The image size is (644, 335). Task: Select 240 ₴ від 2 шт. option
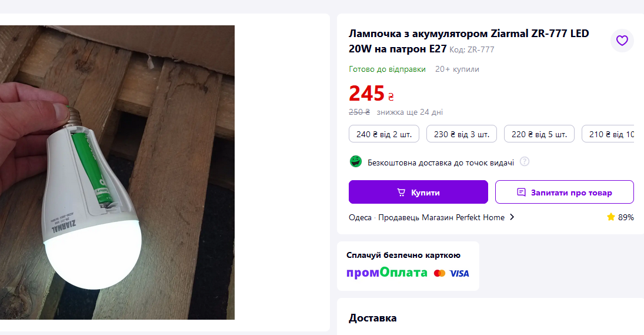pos(384,134)
